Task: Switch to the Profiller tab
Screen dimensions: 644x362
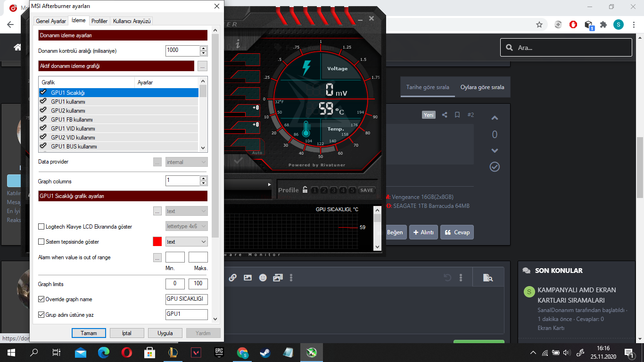Action: pos(99,20)
